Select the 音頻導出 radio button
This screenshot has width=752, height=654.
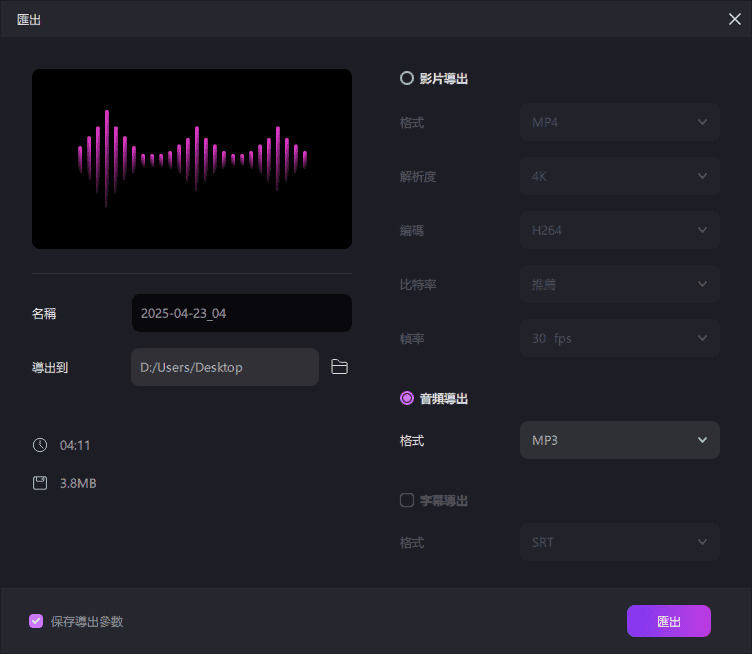(407, 398)
